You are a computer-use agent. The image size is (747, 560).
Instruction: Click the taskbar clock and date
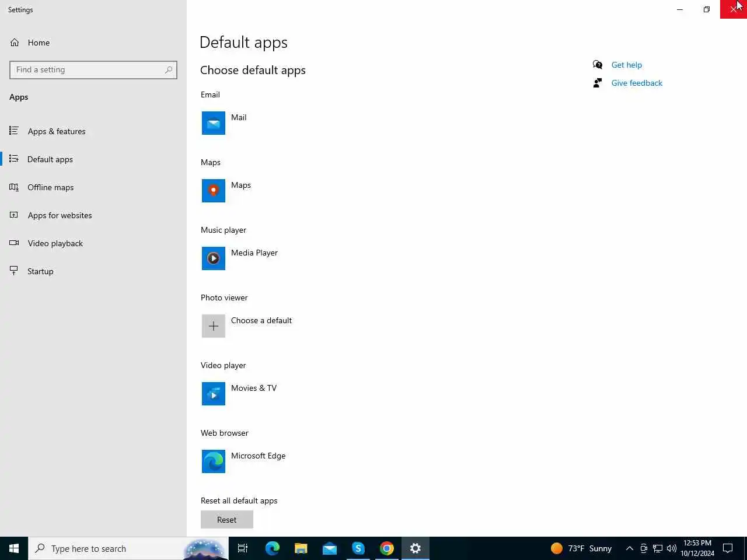click(697, 548)
